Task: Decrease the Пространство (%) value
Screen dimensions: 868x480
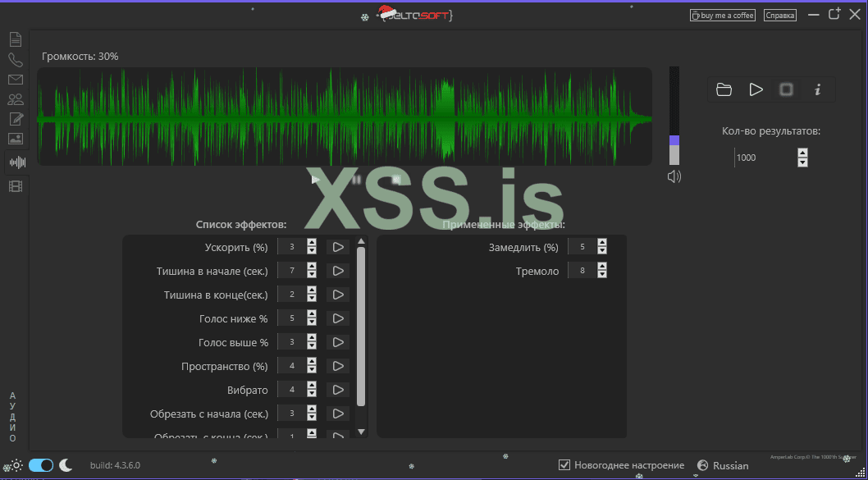Action: coord(312,370)
